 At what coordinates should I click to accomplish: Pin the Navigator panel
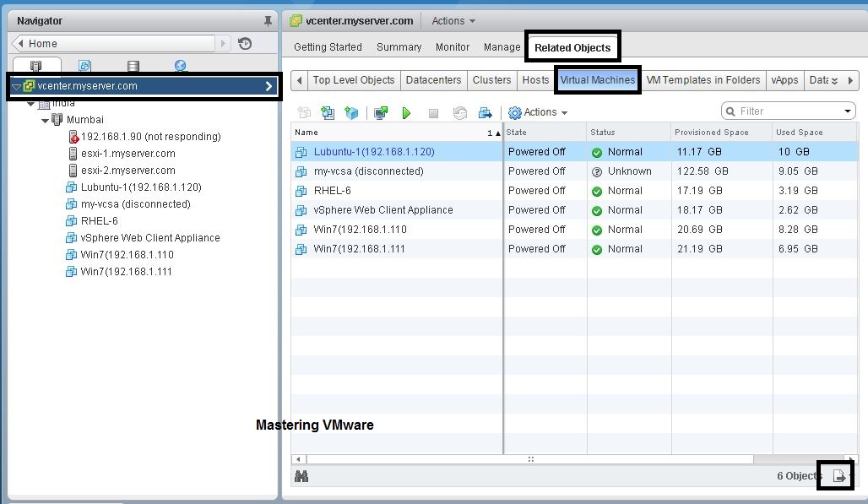point(267,19)
